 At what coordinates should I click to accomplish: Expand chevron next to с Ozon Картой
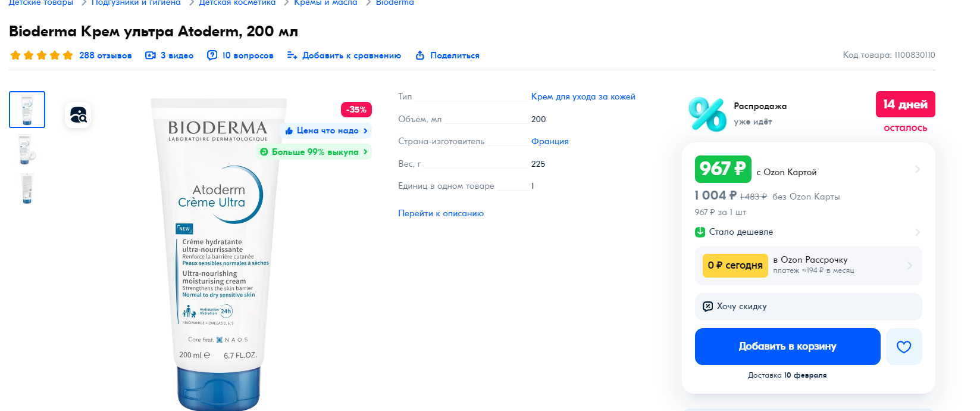point(917,169)
